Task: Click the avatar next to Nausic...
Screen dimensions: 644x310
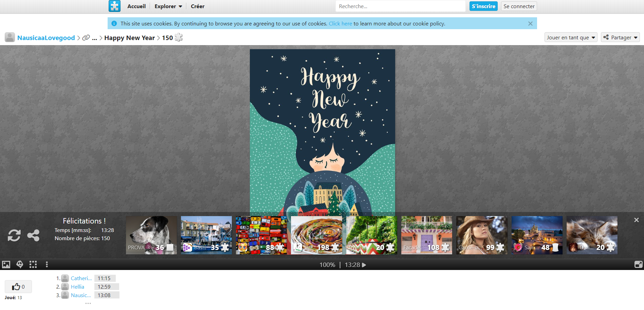Action: coord(65,295)
